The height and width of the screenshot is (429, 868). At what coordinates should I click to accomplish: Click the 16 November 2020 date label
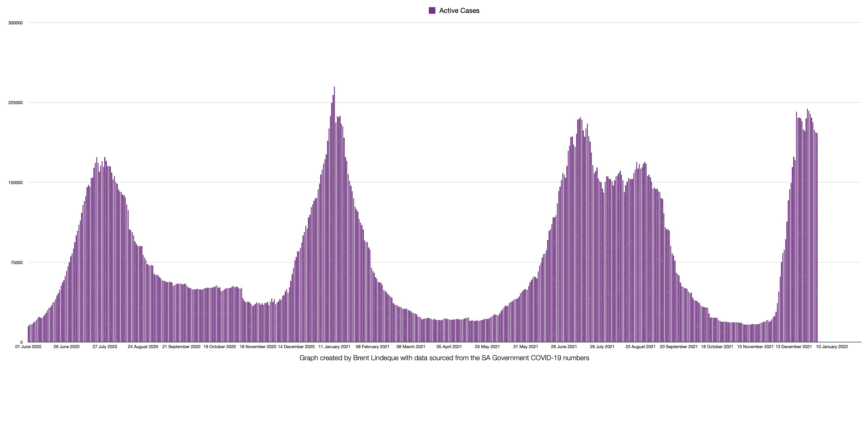258,347
